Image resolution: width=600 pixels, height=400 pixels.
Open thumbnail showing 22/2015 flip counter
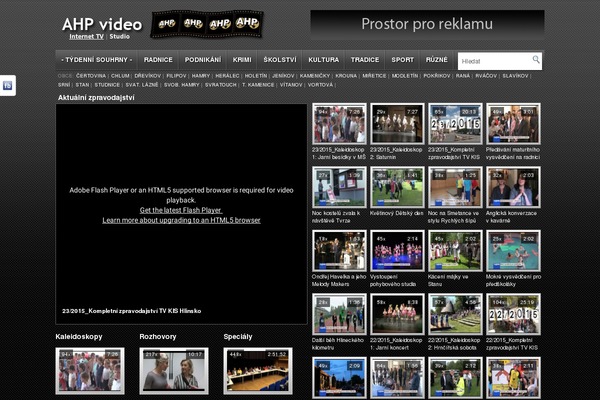(x=513, y=314)
